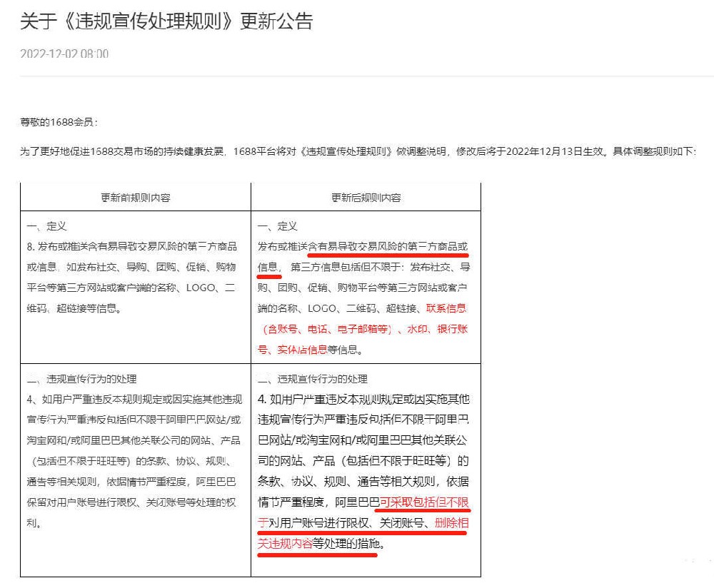Click the greeting '尊敬的1688会员:'

coord(59,122)
